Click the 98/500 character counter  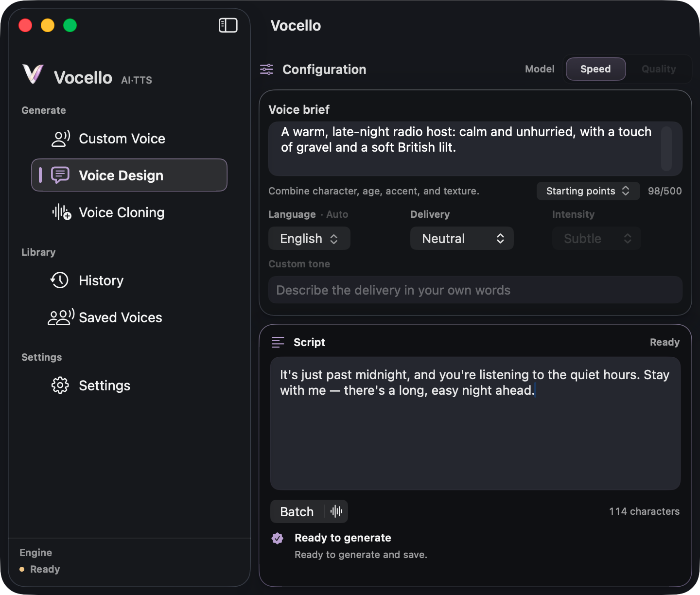pos(665,191)
